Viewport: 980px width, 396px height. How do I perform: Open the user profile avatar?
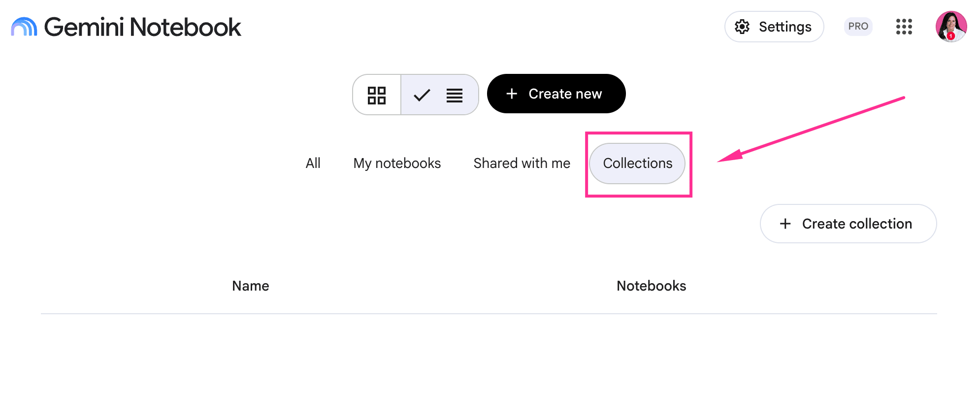click(951, 27)
